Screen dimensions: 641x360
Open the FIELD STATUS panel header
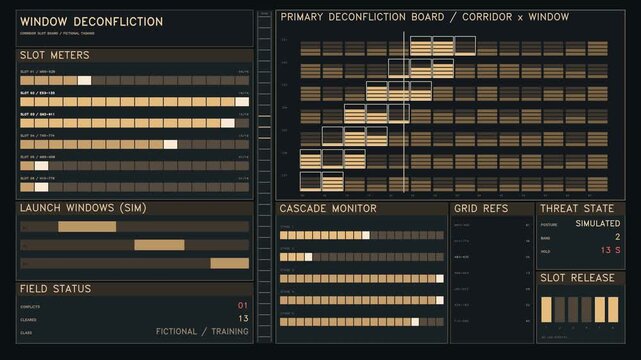pyautogui.click(x=134, y=289)
